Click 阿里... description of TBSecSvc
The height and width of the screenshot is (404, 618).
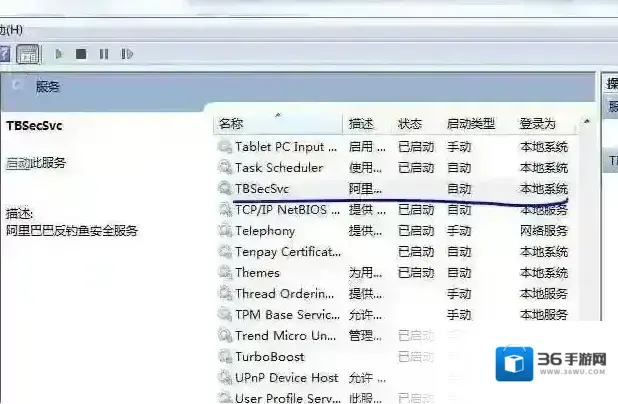[x=365, y=189]
